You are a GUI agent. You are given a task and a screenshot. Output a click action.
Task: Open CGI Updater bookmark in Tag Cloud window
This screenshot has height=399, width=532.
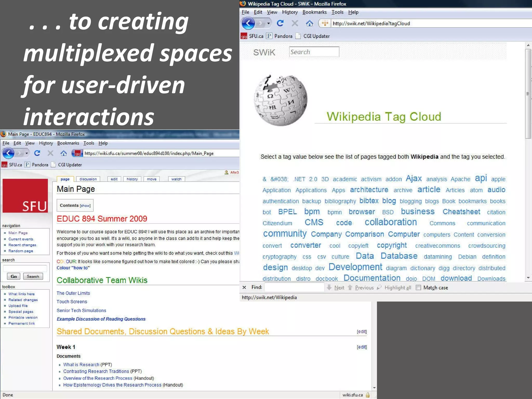tap(313, 36)
